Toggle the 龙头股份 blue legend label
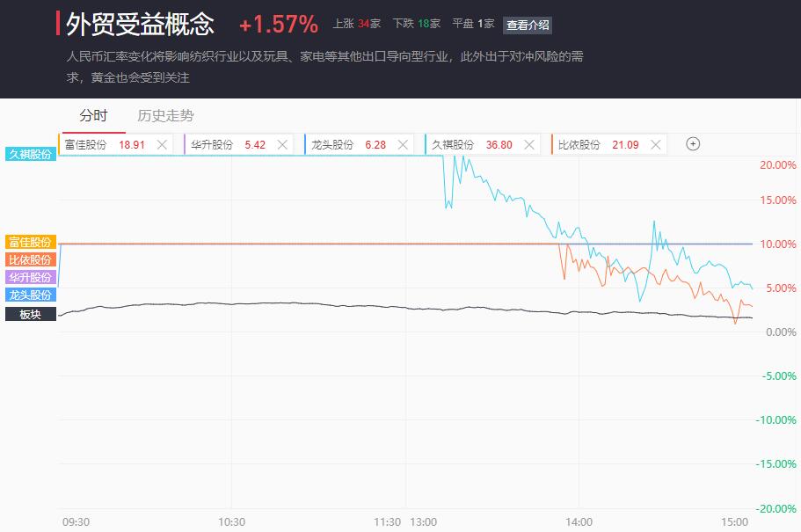801x532 pixels. point(31,295)
